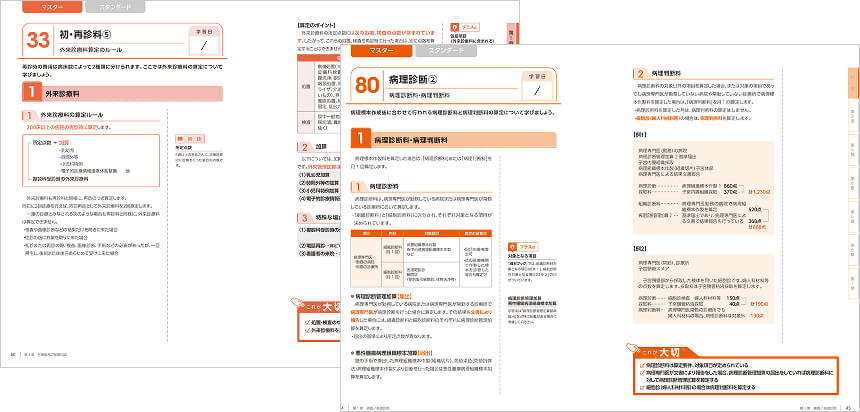Click the lesson title 初・再診料⑤
860x412 pixels.
(x=86, y=34)
